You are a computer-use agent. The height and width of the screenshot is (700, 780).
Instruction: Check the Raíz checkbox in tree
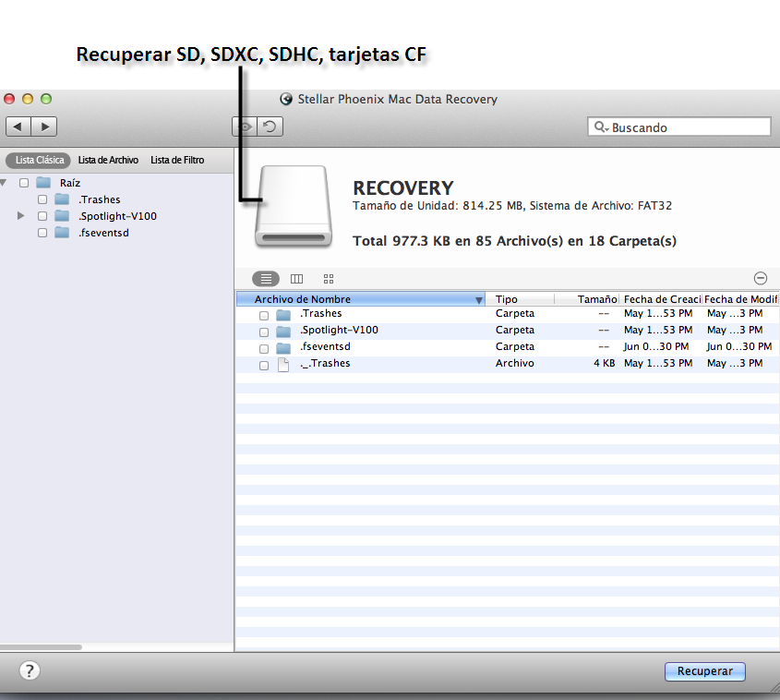(x=24, y=183)
